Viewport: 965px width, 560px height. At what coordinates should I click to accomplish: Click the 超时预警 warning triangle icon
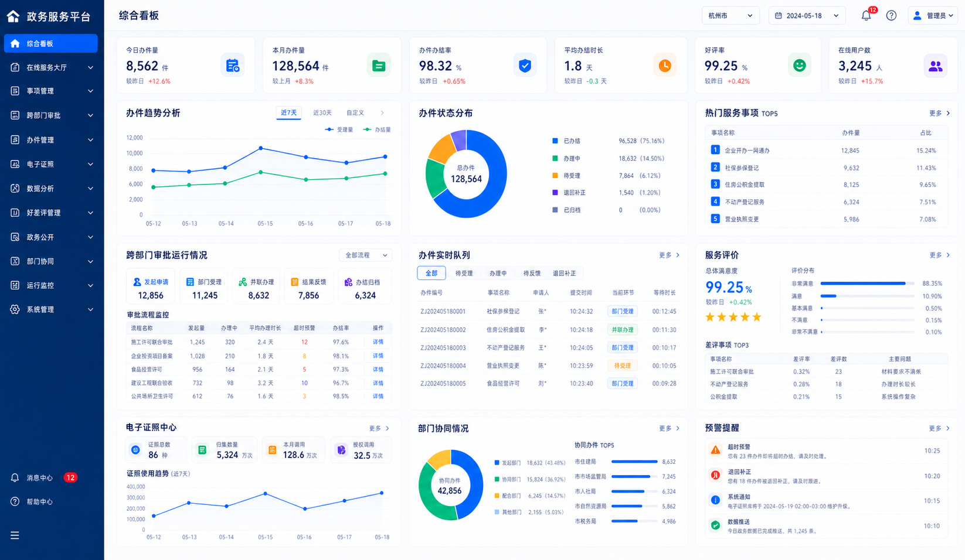[x=715, y=450]
